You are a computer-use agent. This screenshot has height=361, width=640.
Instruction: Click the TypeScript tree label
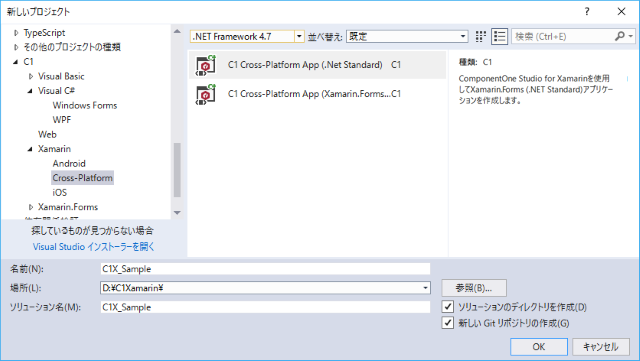(x=44, y=33)
